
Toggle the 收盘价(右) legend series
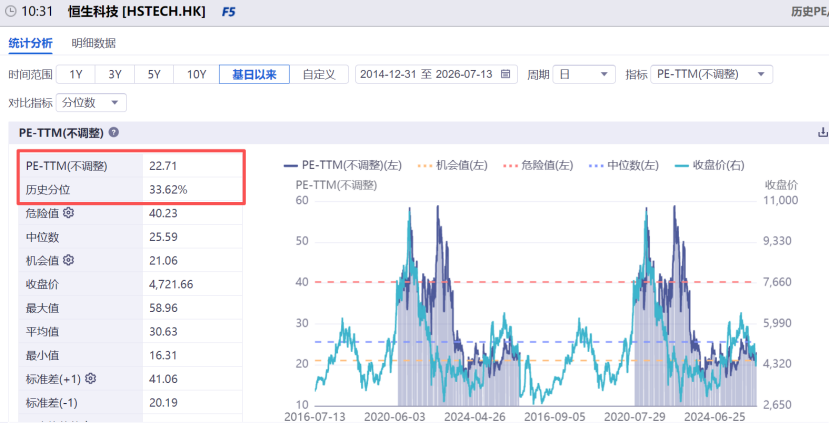click(710, 165)
